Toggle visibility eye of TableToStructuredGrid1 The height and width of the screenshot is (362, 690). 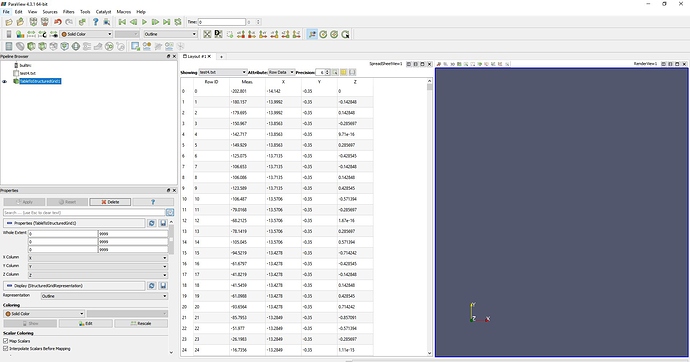5,81
